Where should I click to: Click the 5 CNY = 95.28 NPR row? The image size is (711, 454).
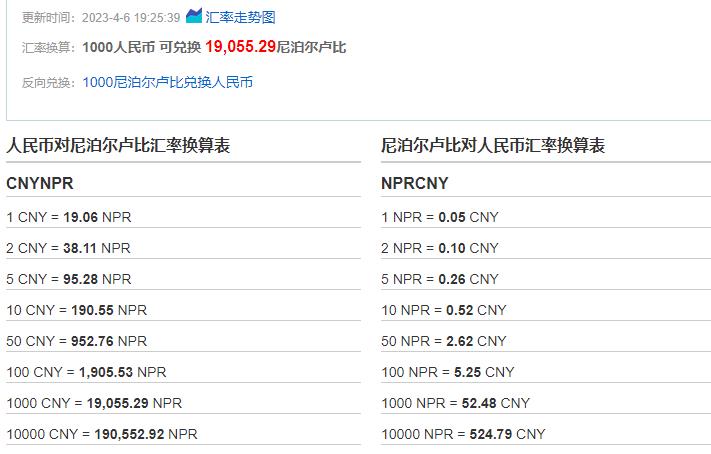(x=69, y=279)
